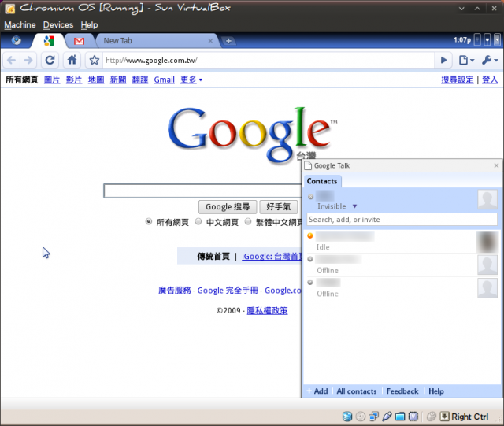The image size is (504, 426).
Task: Open 搜尋設定 search settings link
Action: (x=457, y=80)
